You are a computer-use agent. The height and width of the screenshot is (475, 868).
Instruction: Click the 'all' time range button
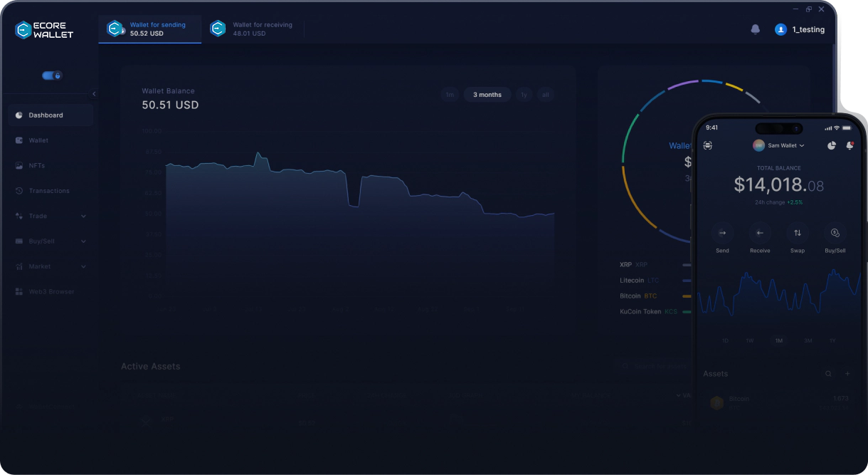point(545,94)
